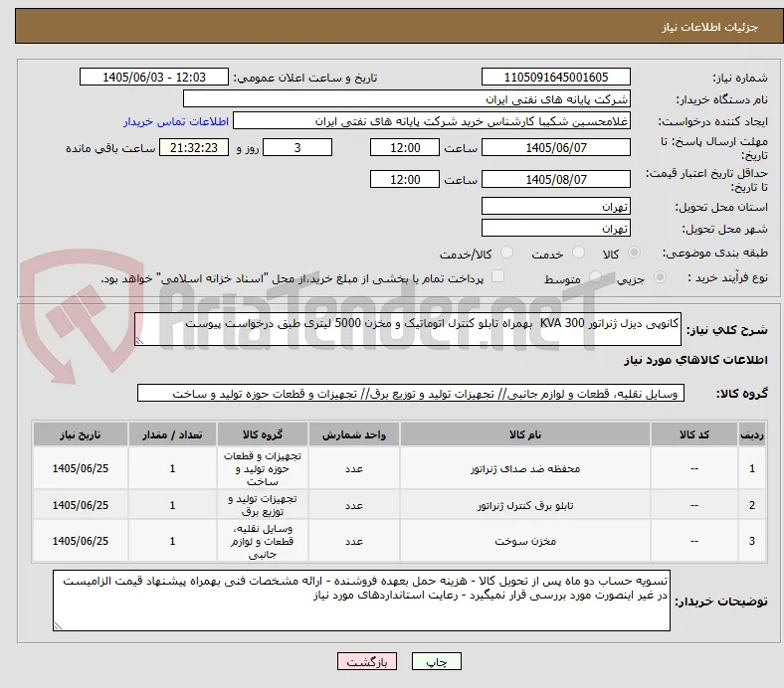Screen dimensions: 784x688
Task: Click the ایجاد کننده درخواست field
Action: tap(432, 121)
